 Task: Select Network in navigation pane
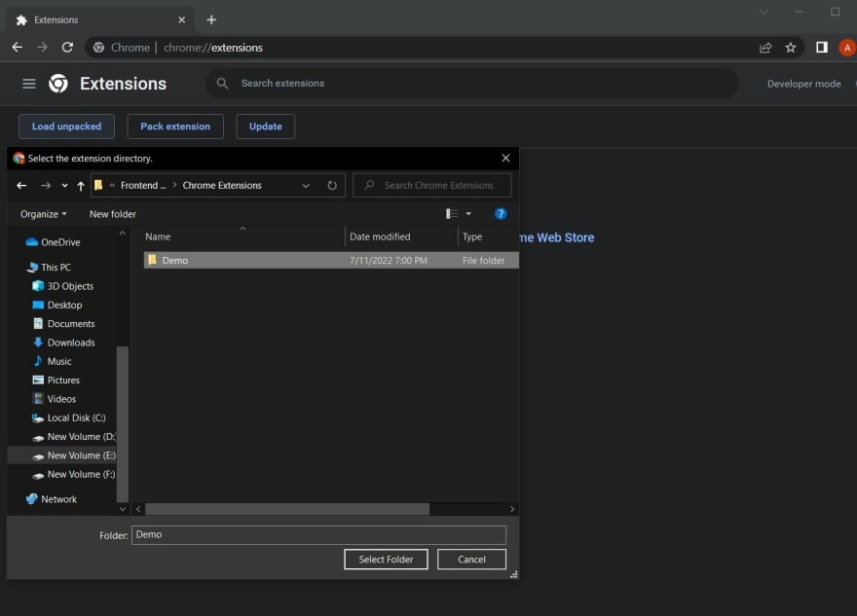tap(58, 499)
